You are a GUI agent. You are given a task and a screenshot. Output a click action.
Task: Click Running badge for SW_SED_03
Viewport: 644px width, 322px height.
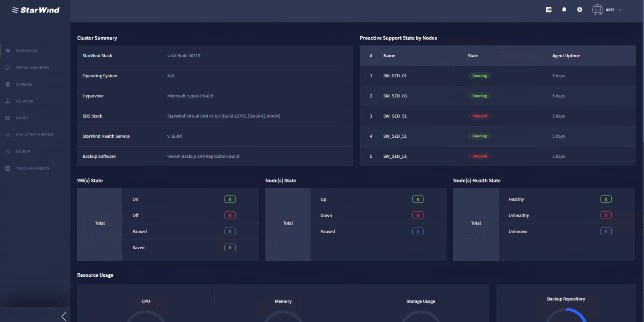coord(479,96)
